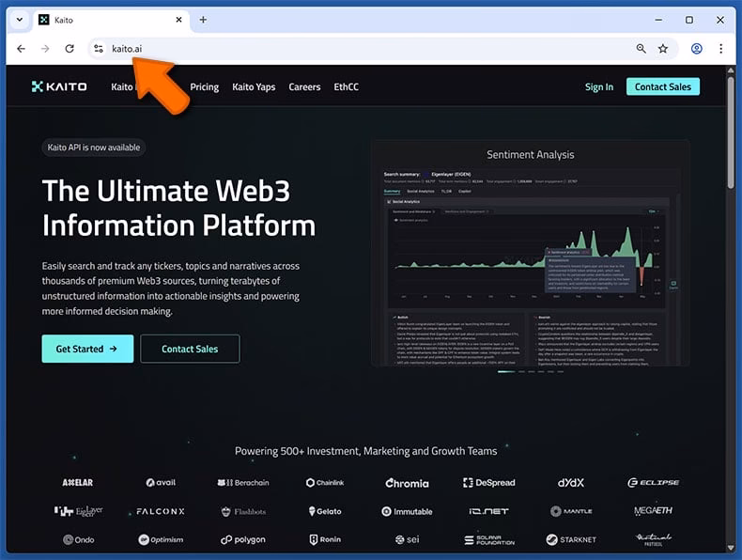Expand the tab search dropdown
The height and width of the screenshot is (560, 742).
[20, 20]
